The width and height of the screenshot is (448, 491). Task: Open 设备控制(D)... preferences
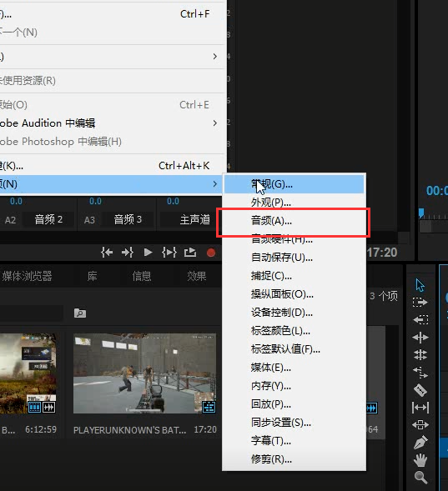click(x=294, y=313)
